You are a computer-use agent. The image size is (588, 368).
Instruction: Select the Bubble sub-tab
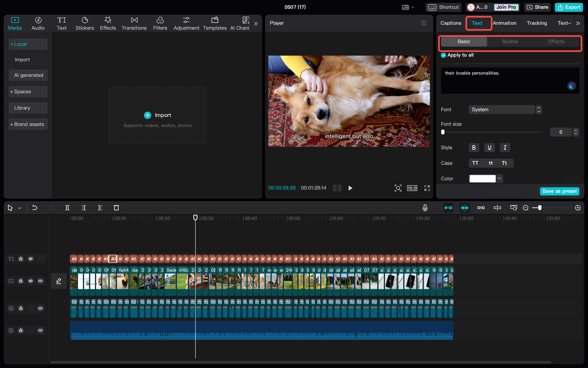coord(510,41)
